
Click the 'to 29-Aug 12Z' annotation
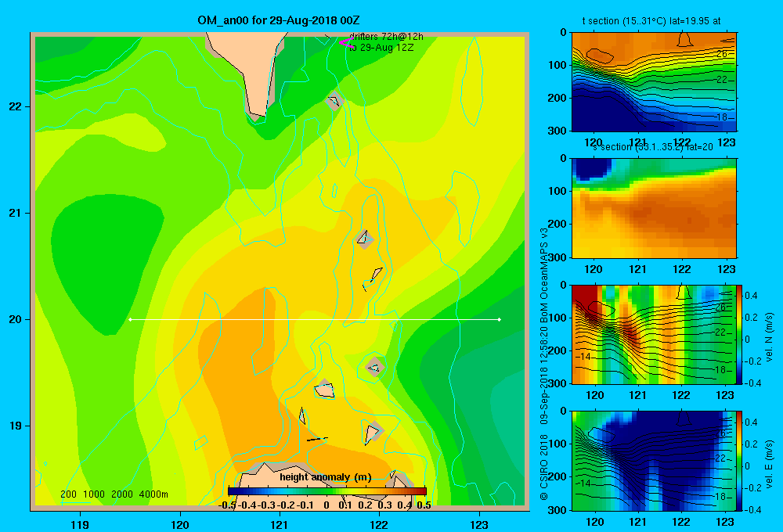(381, 48)
